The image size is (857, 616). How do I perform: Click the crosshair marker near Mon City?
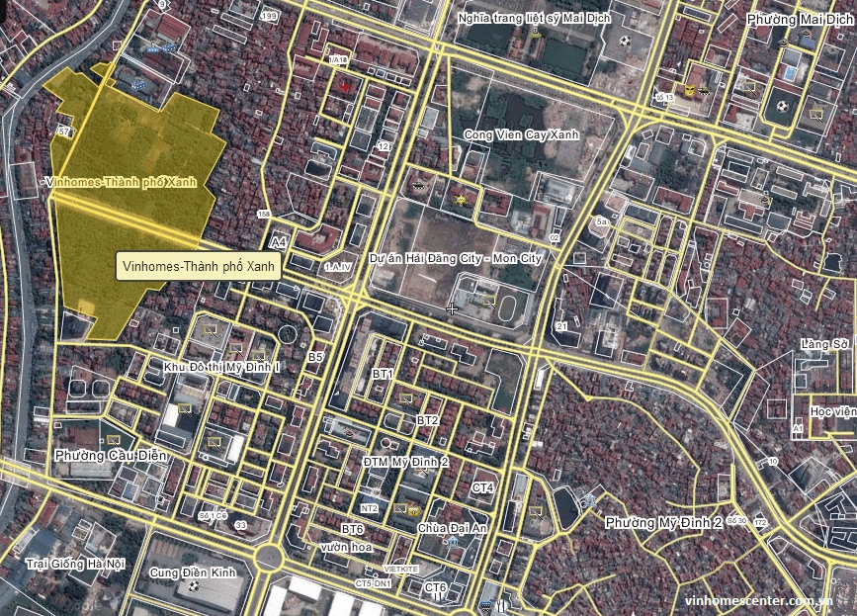452,309
